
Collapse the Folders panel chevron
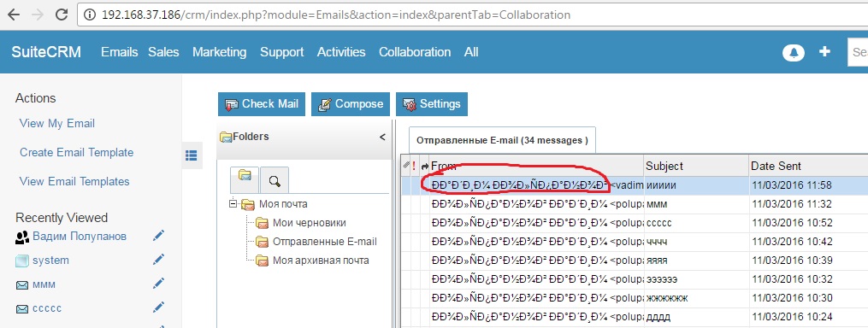[382, 138]
